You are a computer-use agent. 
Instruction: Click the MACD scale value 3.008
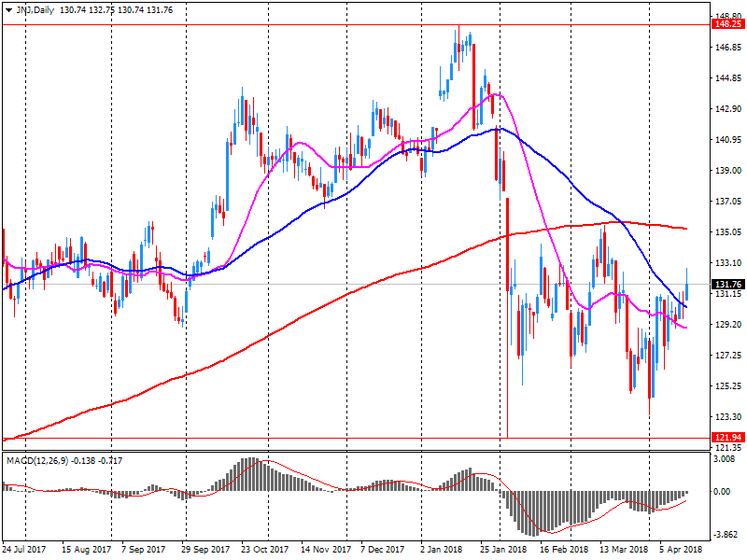pos(725,458)
